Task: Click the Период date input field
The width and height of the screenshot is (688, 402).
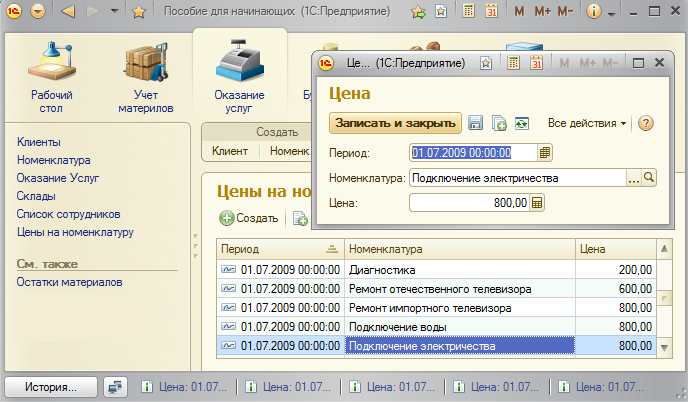Action: coord(473,152)
